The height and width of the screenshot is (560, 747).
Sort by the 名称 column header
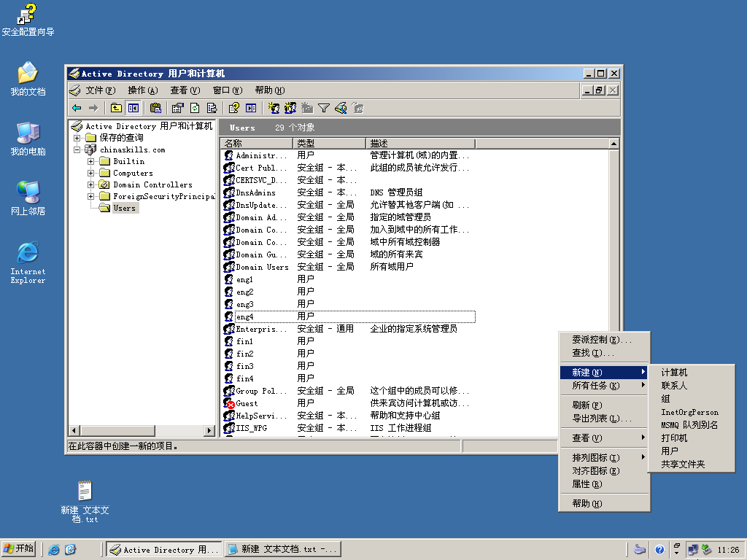pos(257,144)
